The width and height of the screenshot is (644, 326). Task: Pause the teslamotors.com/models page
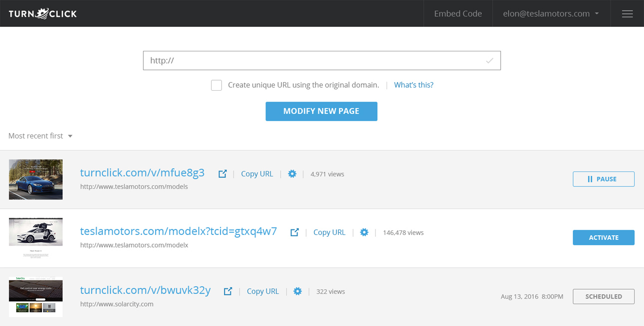[603, 179]
